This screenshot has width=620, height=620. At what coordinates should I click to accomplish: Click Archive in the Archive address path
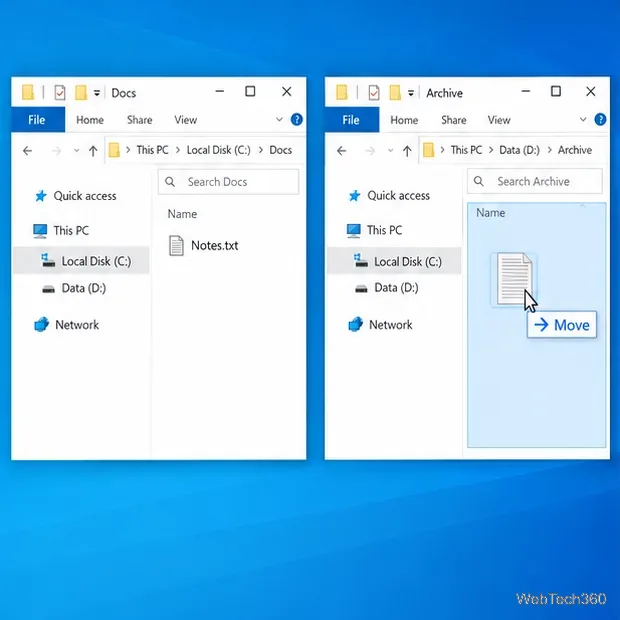pos(575,150)
